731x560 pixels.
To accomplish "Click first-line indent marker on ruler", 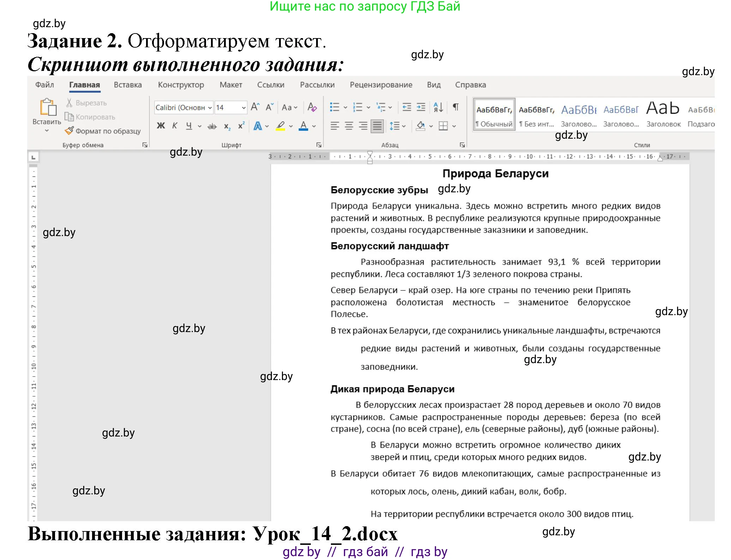I will click(x=370, y=153).
